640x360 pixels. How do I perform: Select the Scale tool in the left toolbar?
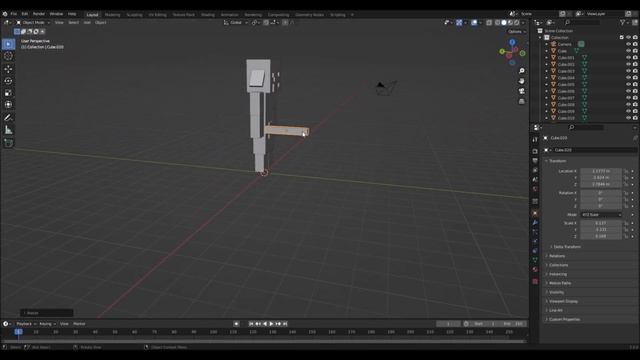[x=8, y=93]
